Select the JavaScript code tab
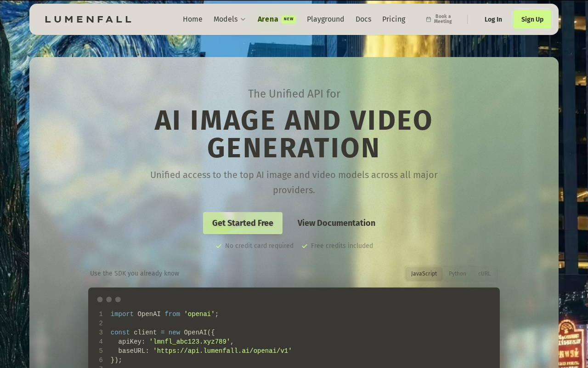Viewport: 588px width, 368px height. (424, 274)
